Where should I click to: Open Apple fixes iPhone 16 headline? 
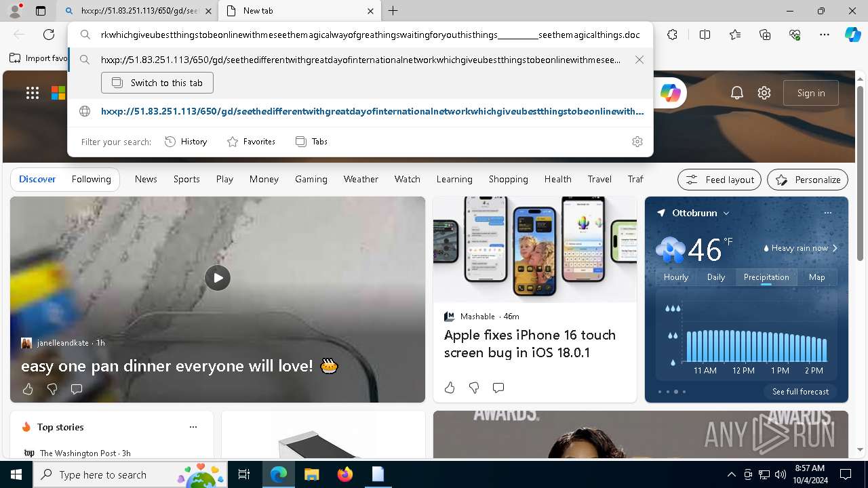(530, 344)
